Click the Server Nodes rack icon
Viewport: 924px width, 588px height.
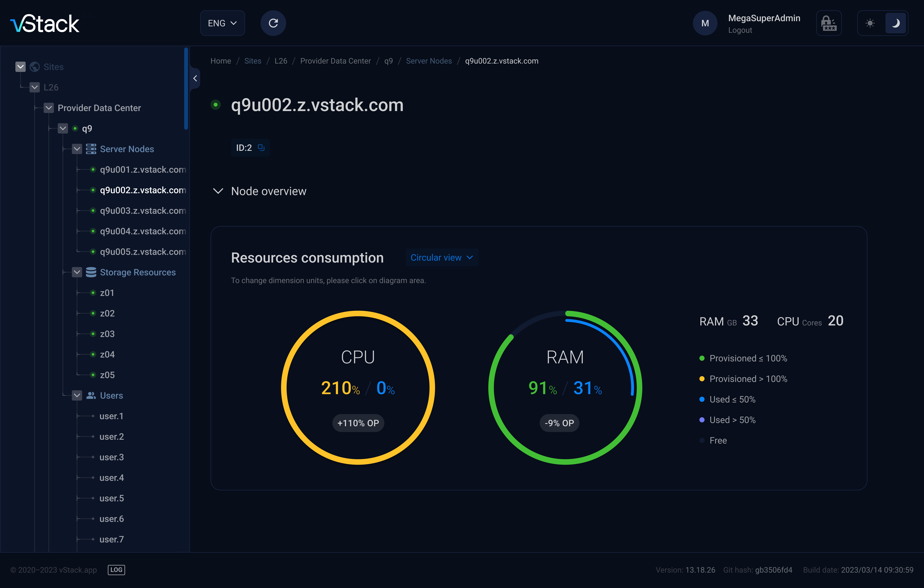click(x=91, y=149)
